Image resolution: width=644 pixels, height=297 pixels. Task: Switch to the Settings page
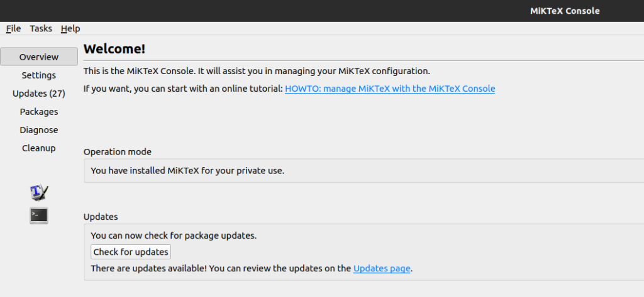(x=39, y=75)
